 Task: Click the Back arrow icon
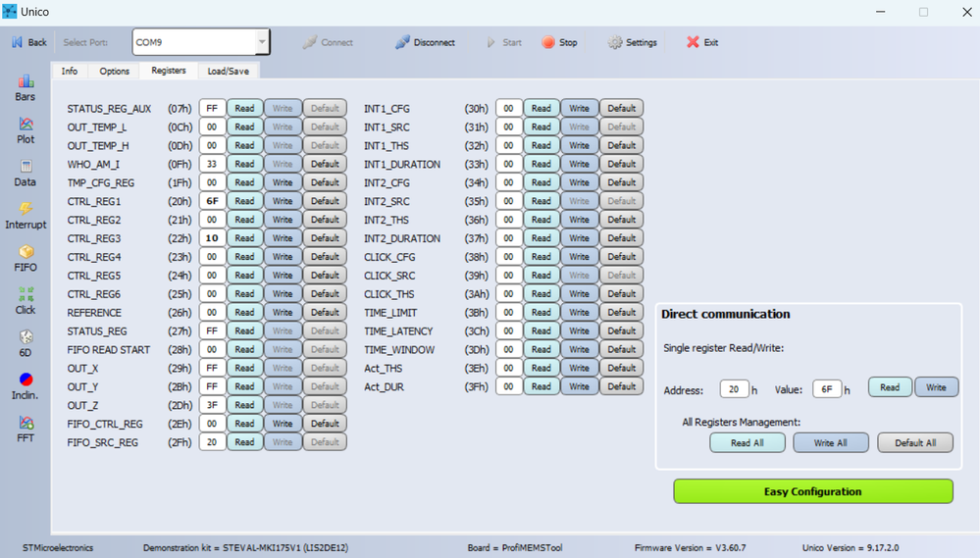[x=17, y=42]
